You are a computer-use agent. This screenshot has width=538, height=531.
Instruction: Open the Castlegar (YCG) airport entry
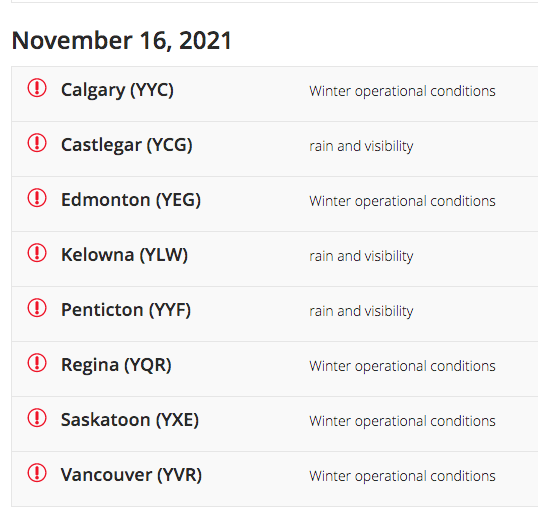(x=127, y=145)
